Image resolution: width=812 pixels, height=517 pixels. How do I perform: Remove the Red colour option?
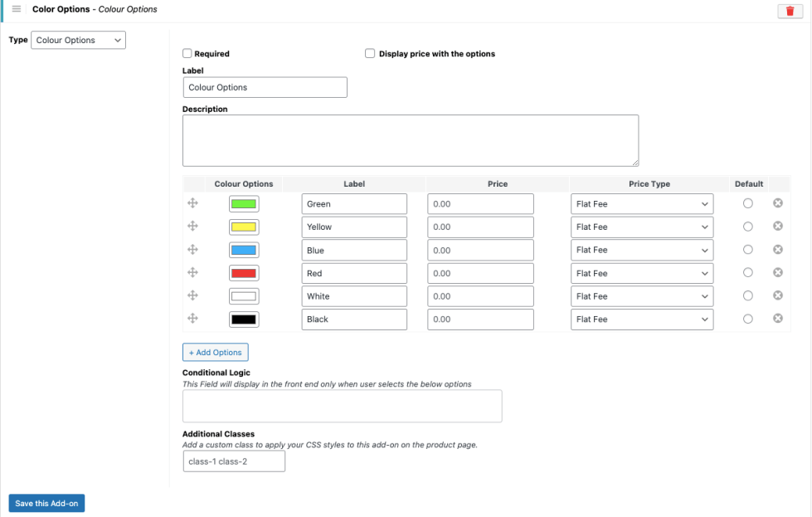pos(778,272)
